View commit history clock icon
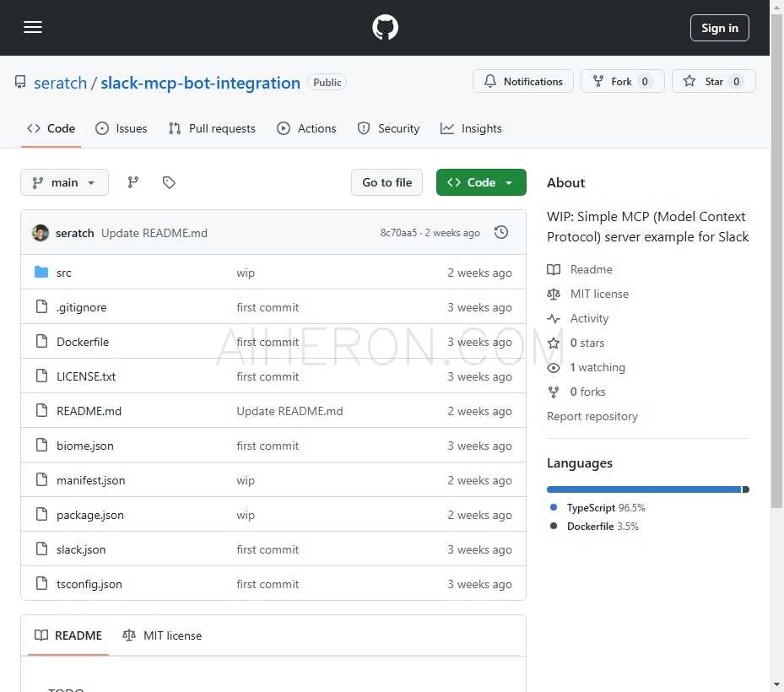784x692 pixels. pos(501,233)
